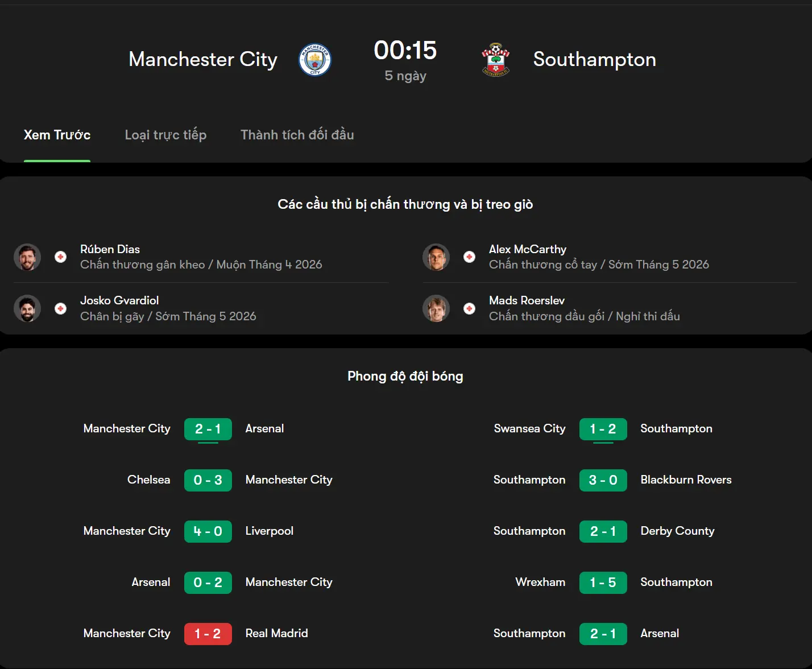Open the Chelsea 0-3 Manchester City result
812x669 pixels.
click(208, 480)
